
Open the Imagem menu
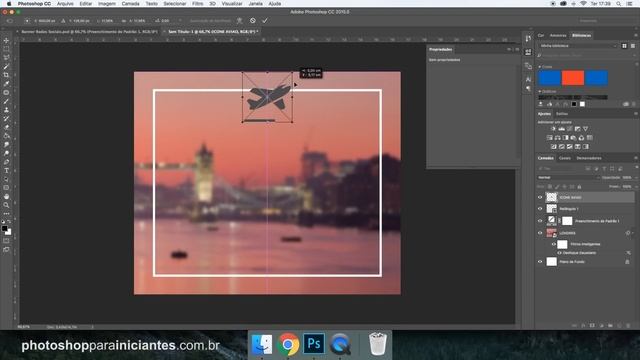click(107, 4)
